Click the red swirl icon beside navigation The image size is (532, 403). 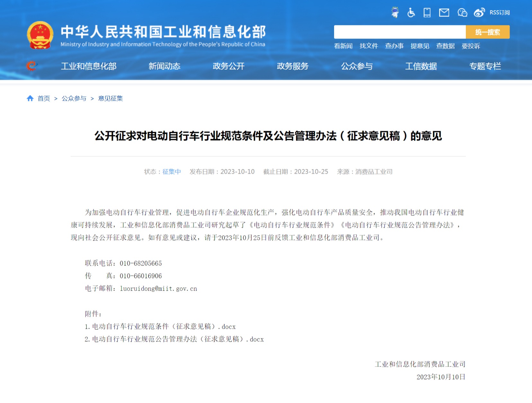(31, 66)
